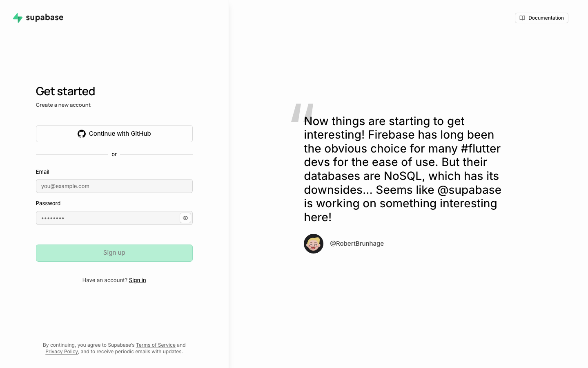
Task: Click the Supabase lightning bolt logo
Action: [x=18, y=18]
